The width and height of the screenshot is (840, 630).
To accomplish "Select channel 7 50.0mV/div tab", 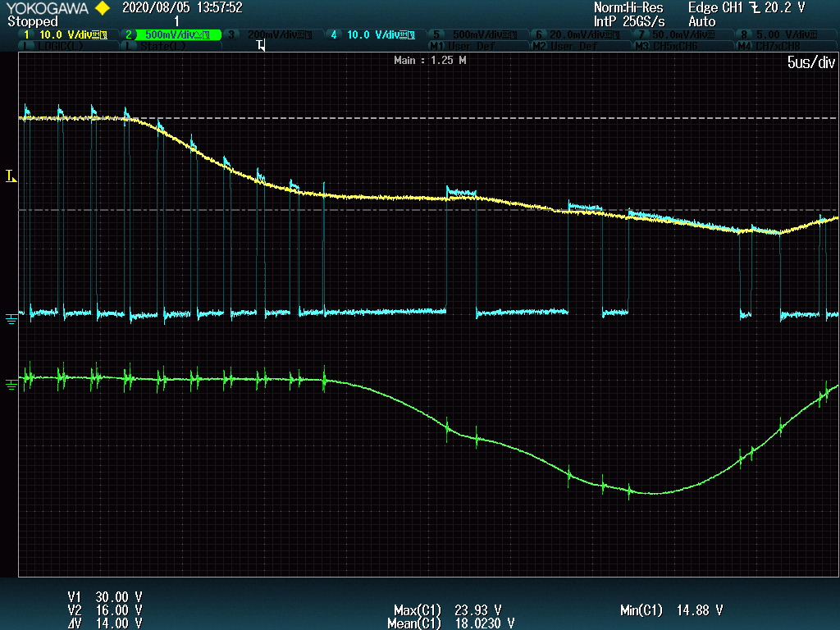I will point(682,34).
